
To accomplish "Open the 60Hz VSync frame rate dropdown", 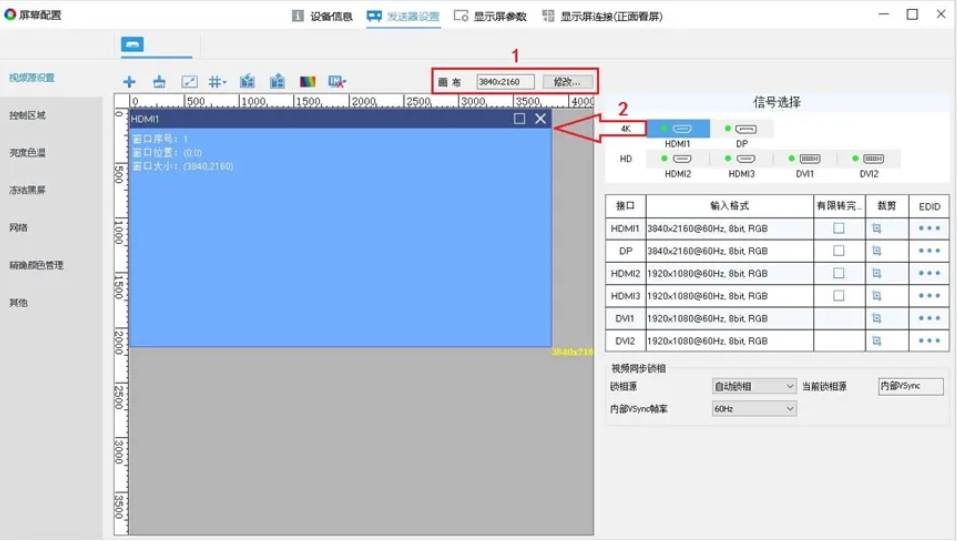I will 754,409.
